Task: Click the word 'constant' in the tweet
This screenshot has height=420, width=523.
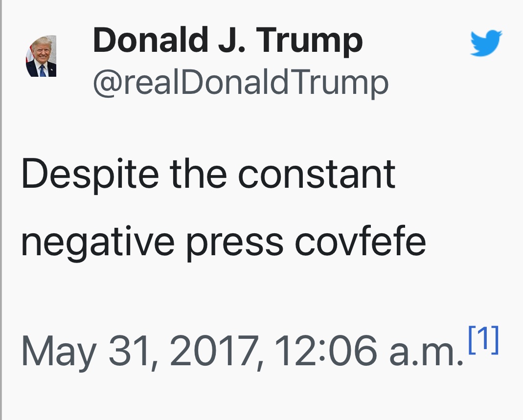Action: pos(317,174)
